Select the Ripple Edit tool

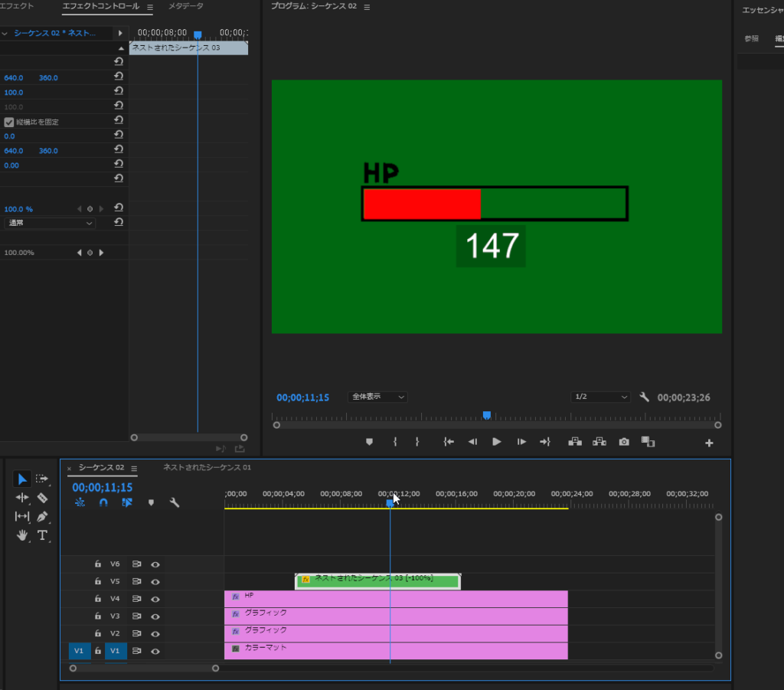click(x=22, y=498)
